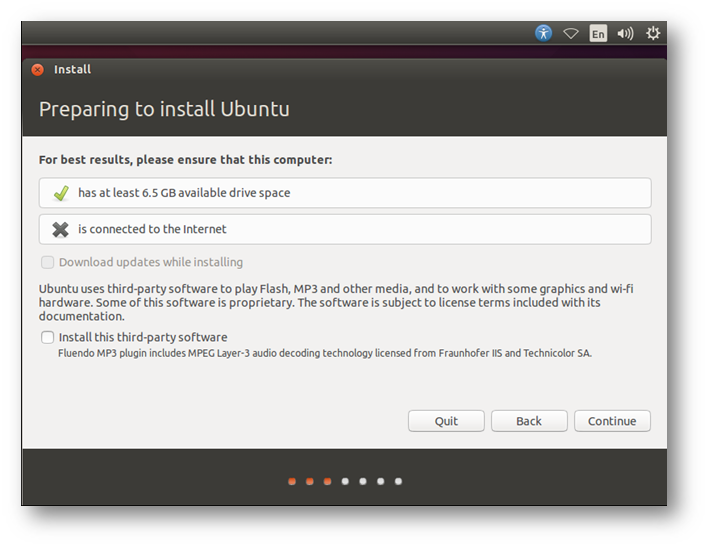
Task: Click the green checkmark for drive space
Action: click(61, 193)
